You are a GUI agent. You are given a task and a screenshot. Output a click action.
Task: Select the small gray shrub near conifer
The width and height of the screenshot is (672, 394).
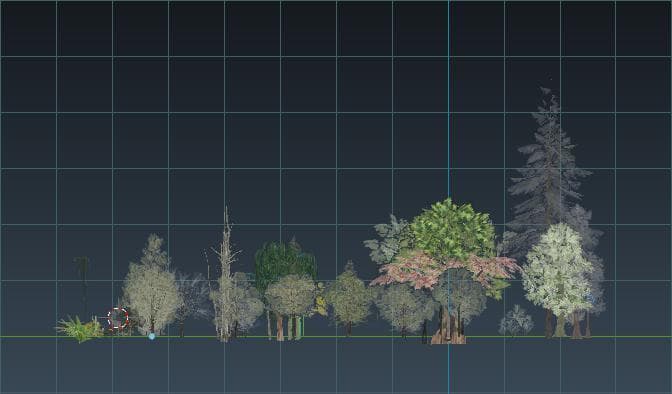516,321
